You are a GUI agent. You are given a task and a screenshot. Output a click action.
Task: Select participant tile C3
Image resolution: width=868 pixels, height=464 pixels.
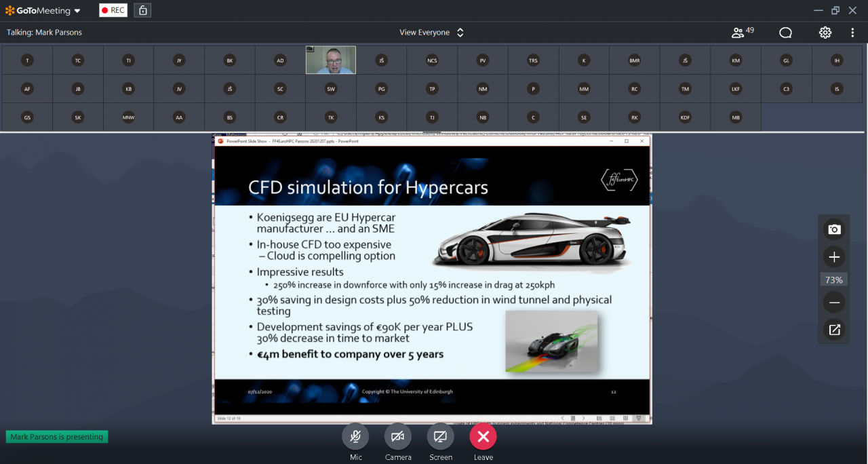click(x=787, y=89)
